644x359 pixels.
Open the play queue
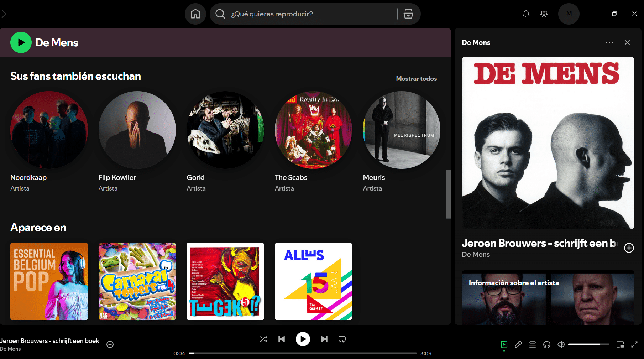click(x=533, y=344)
